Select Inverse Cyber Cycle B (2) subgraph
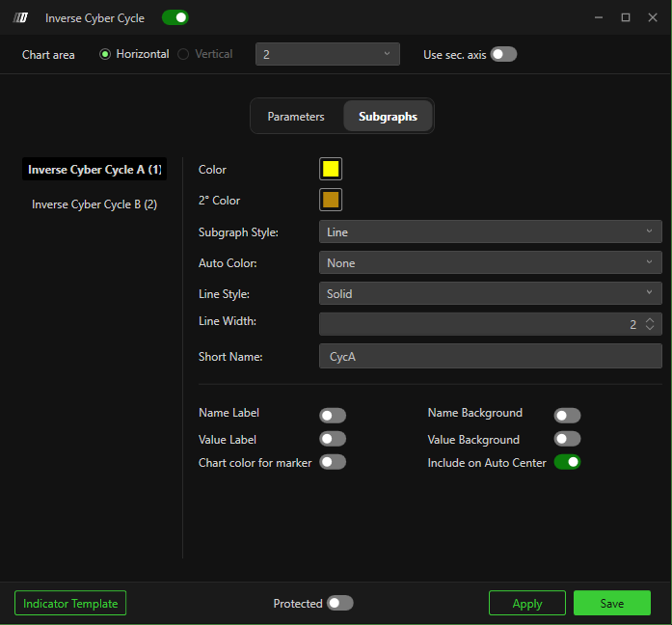The image size is (672, 625). click(94, 204)
